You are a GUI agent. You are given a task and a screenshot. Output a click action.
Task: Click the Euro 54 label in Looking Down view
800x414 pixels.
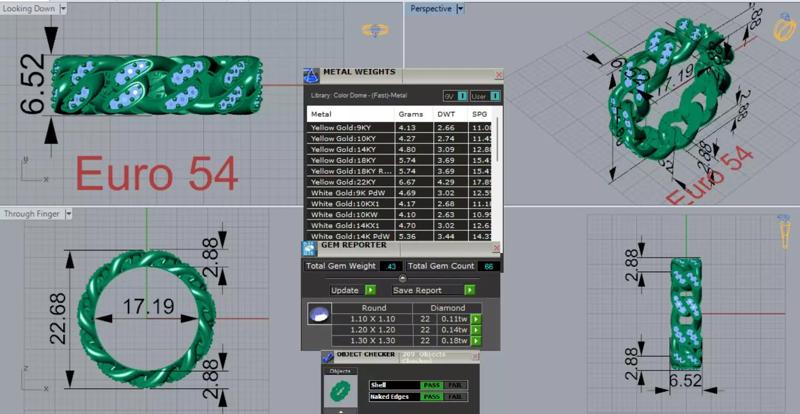click(157, 174)
